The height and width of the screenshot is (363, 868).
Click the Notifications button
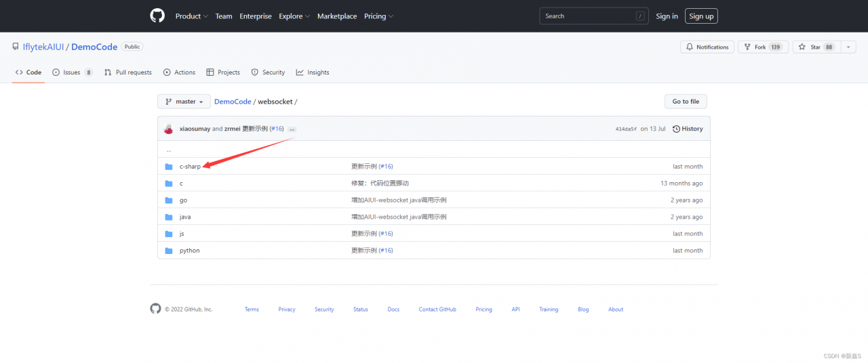[x=707, y=47]
